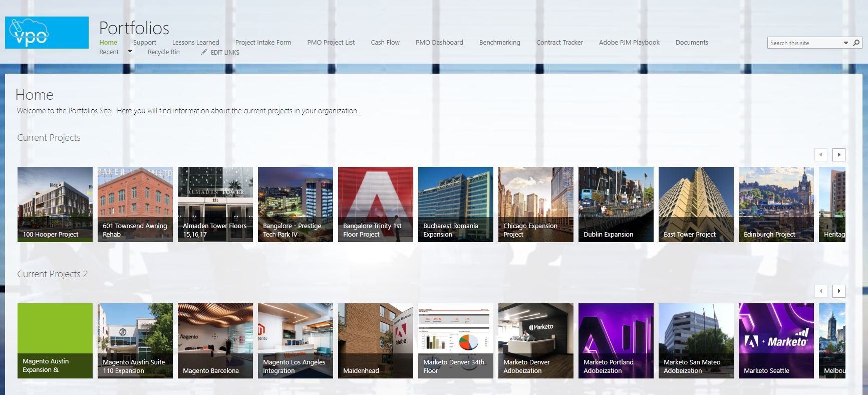Open the PMO Project List
This screenshot has height=395, width=868.
coord(331,43)
